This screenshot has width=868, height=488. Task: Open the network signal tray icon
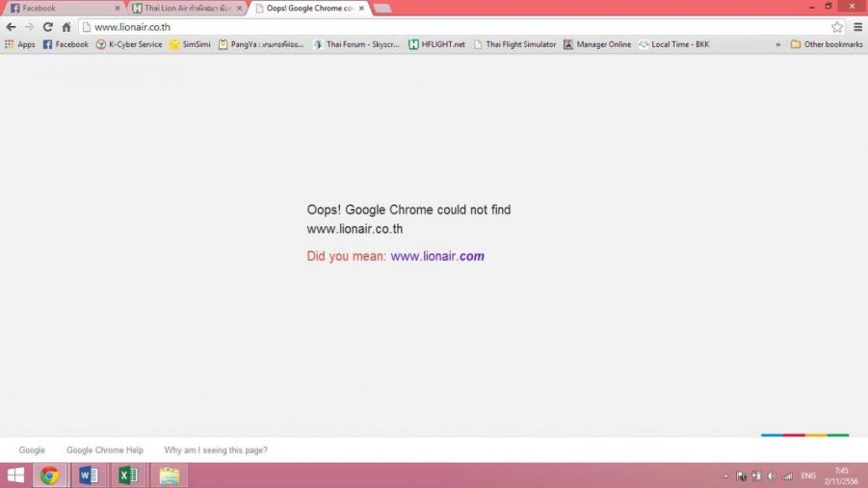pyautogui.click(x=787, y=475)
